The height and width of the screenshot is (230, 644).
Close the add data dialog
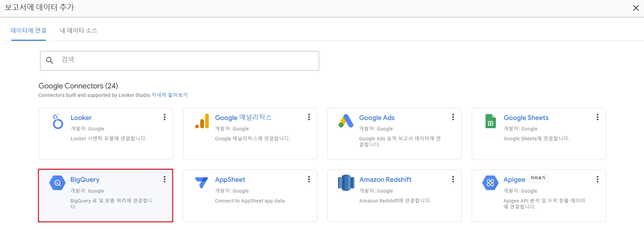(636, 8)
